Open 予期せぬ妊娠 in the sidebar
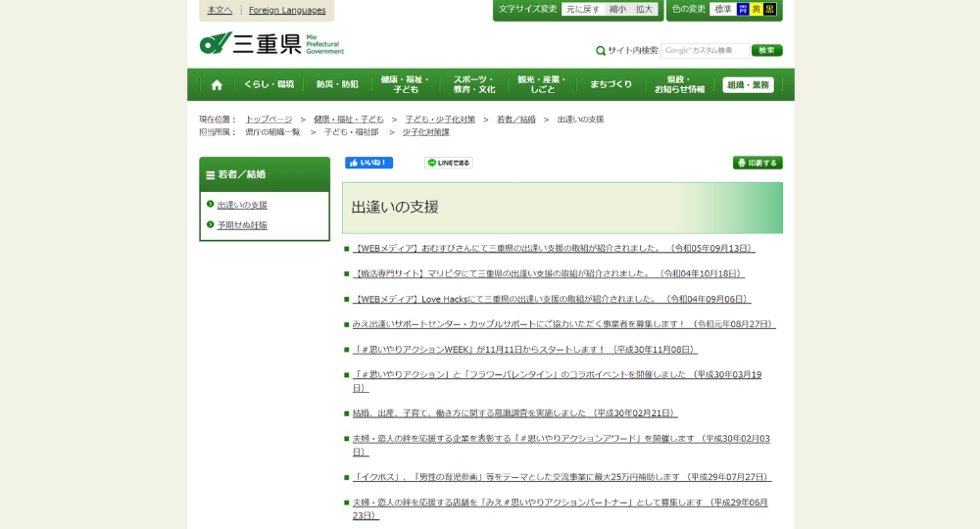 click(x=242, y=225)
